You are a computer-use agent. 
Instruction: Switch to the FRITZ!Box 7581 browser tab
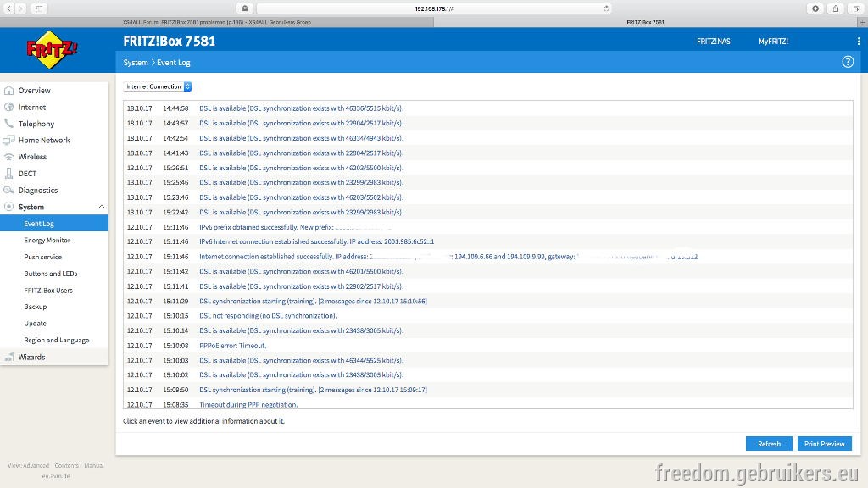tap(645, 22)
